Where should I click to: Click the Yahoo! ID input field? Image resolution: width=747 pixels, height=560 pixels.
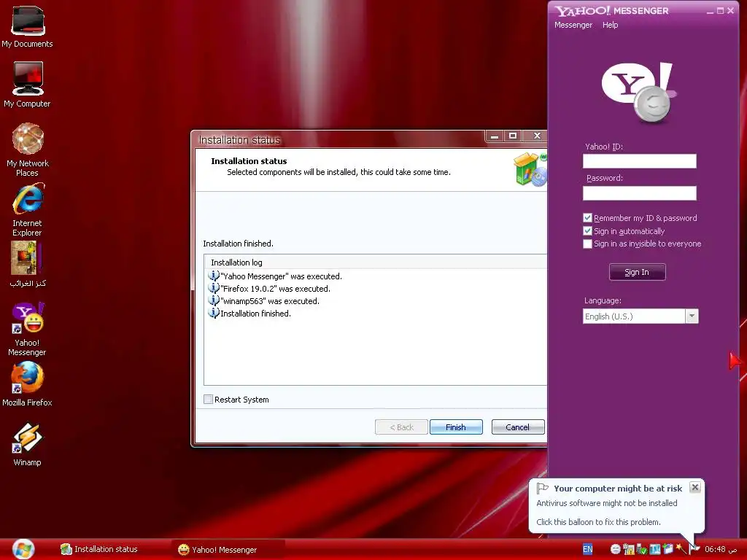click(x=639, y=161)
